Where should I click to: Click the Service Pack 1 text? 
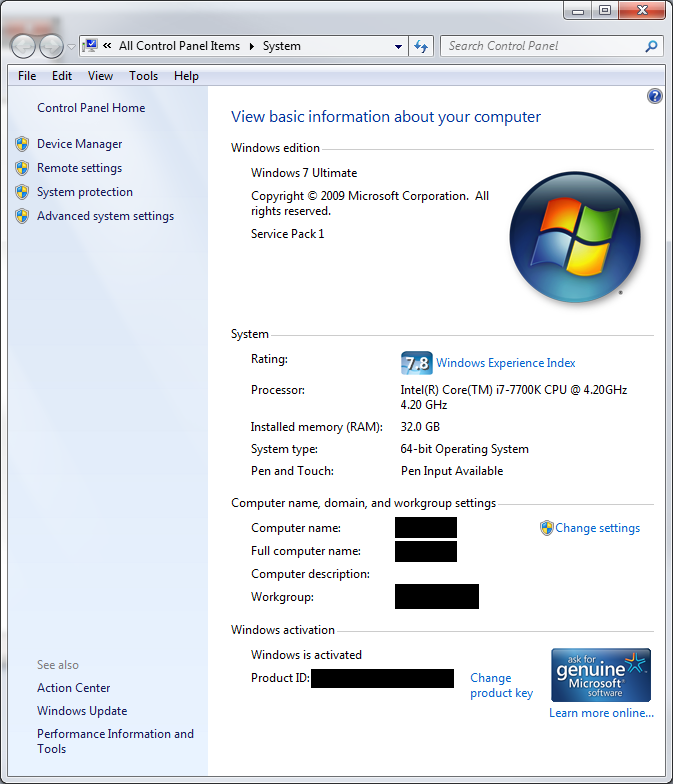288,234
